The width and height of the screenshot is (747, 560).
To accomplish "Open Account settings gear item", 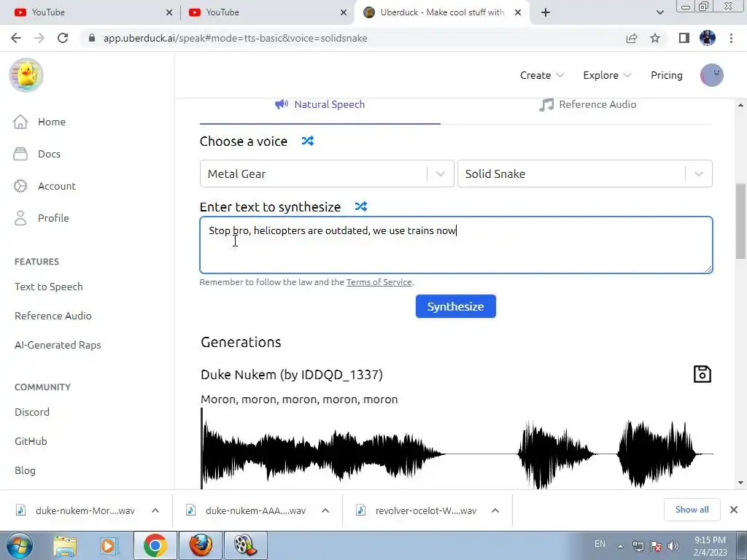I will (44, 186).
